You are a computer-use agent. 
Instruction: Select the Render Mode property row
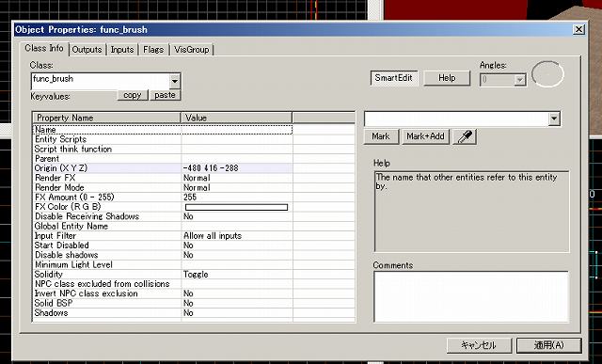[x=163, y=188]
